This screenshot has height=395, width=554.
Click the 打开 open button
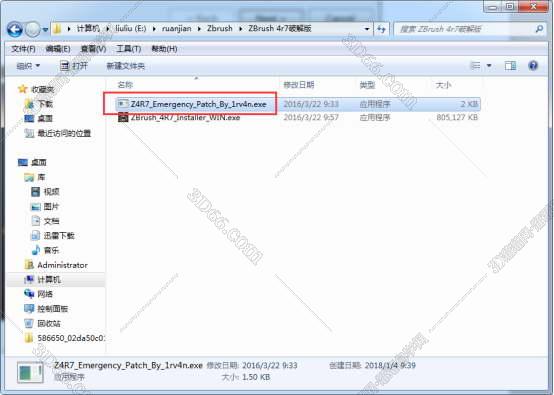point(74,66)
